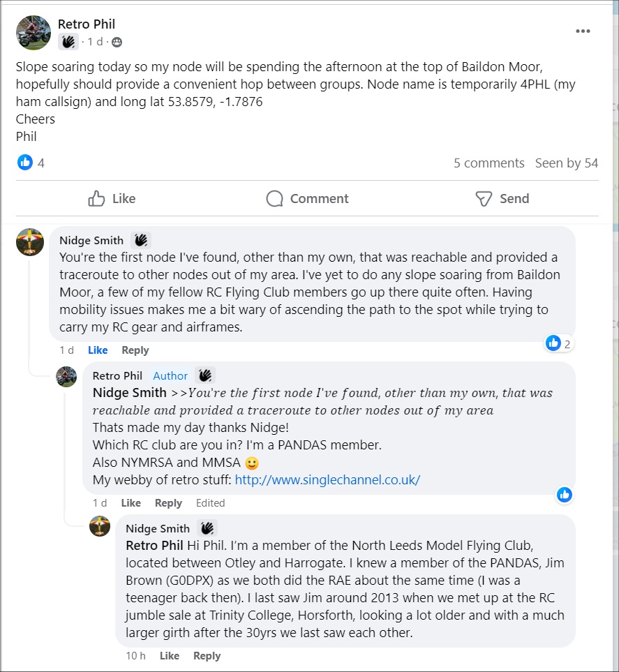Open the post options three-dot menu

[x=583, y=31]
